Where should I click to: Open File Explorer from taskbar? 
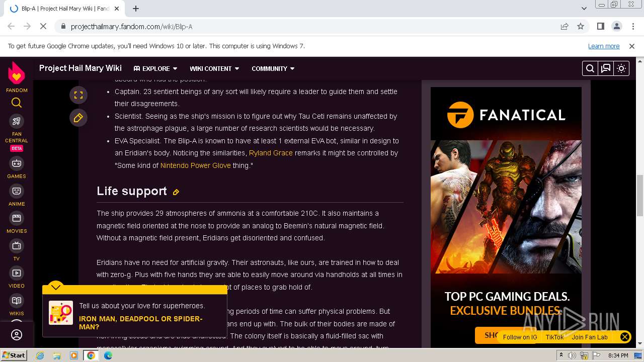coord(57,355)
